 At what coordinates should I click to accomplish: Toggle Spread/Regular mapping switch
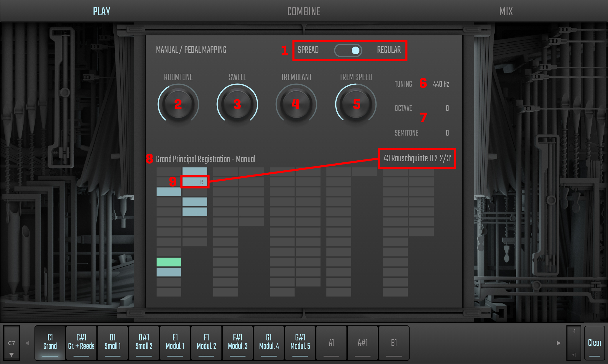coord(348,50)
